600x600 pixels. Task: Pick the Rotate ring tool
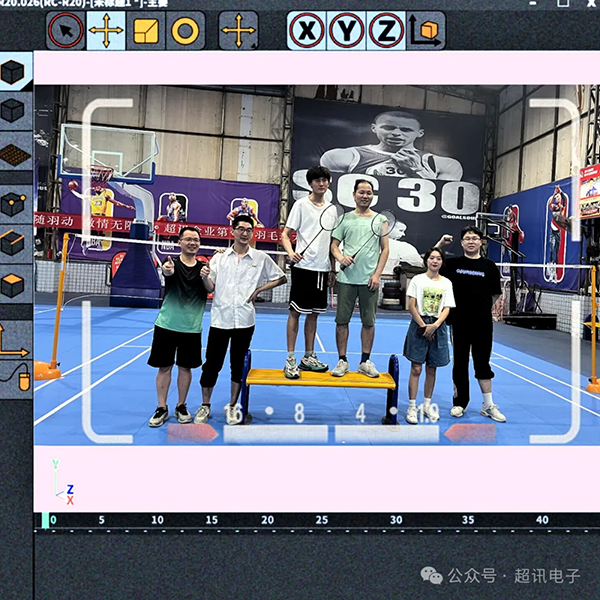coord(185,31)
